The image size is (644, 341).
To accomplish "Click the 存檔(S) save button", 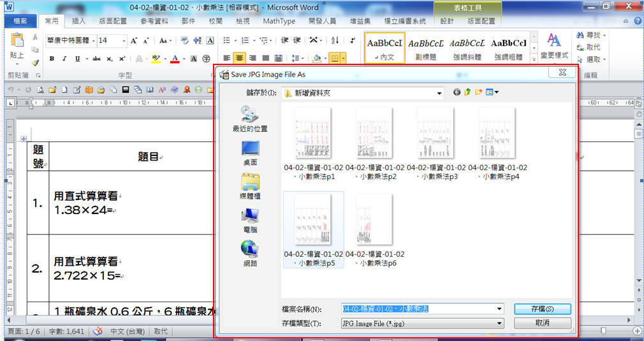I will pos(542,308).
